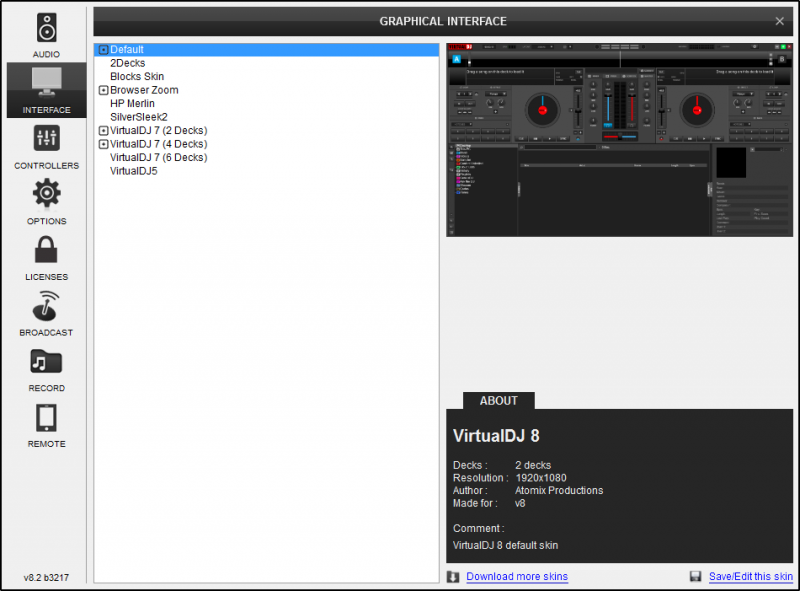Click the skin preview thumbnail
Image resolution: width=800 pixels, height=591 pixels.
pyautogui.click(x=620, y=139)
